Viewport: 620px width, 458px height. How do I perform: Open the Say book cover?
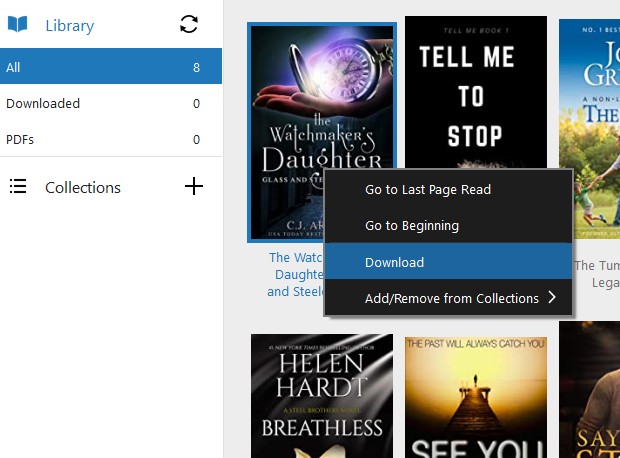pyautogui.click(x=590, y=390)
